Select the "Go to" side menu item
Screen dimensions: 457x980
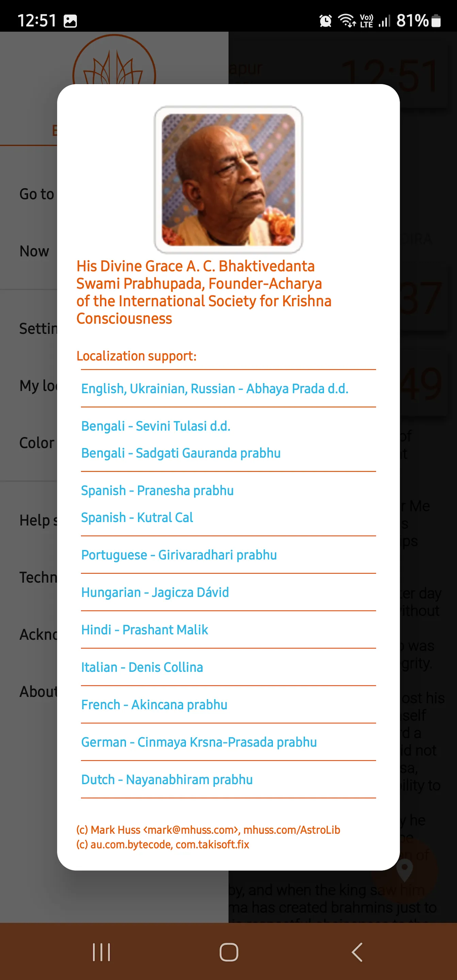(x=36, y=194)
